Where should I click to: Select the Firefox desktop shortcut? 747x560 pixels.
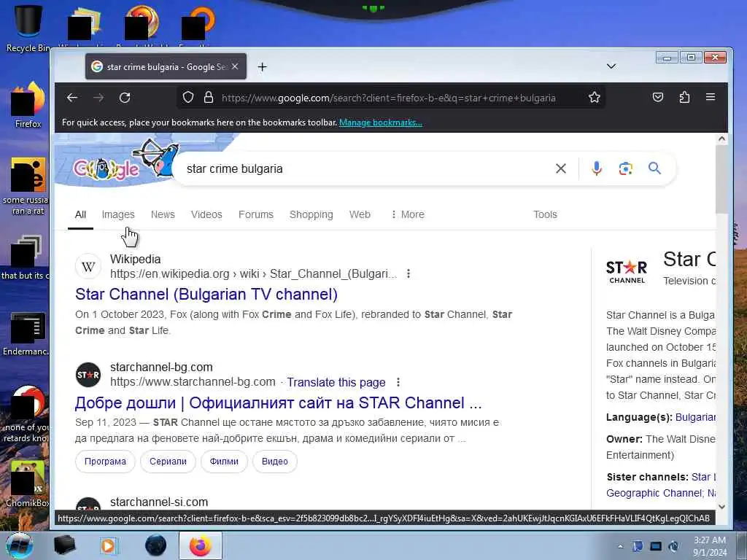click(28, 106)
